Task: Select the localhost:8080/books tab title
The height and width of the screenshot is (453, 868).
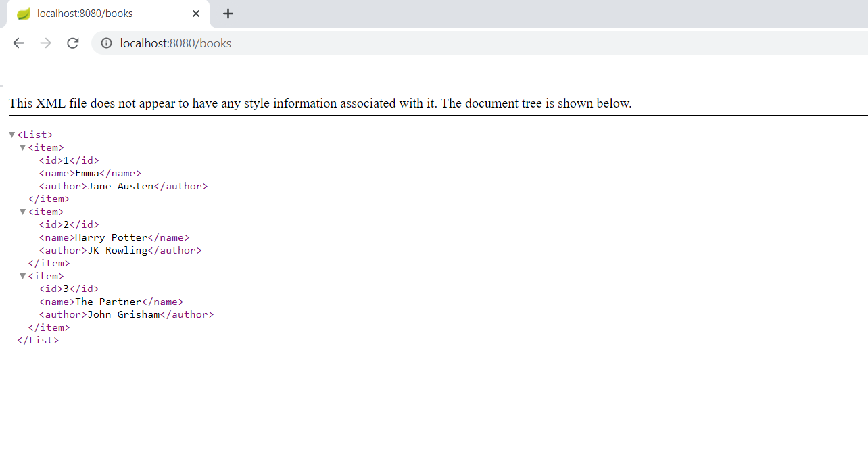Action: pyautogui.click(x=85, y=14)
